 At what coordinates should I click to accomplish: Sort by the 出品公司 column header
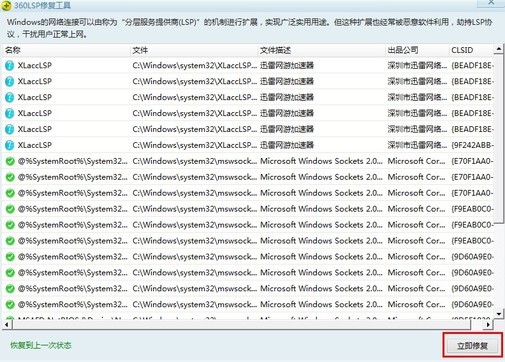tap(417, 50)
